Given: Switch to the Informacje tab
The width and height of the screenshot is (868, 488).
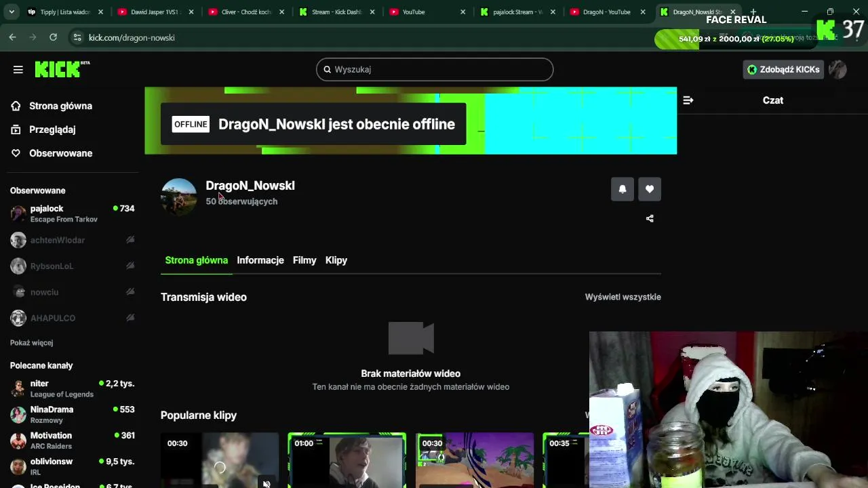Looking at the screenshot, I should 260,260.
